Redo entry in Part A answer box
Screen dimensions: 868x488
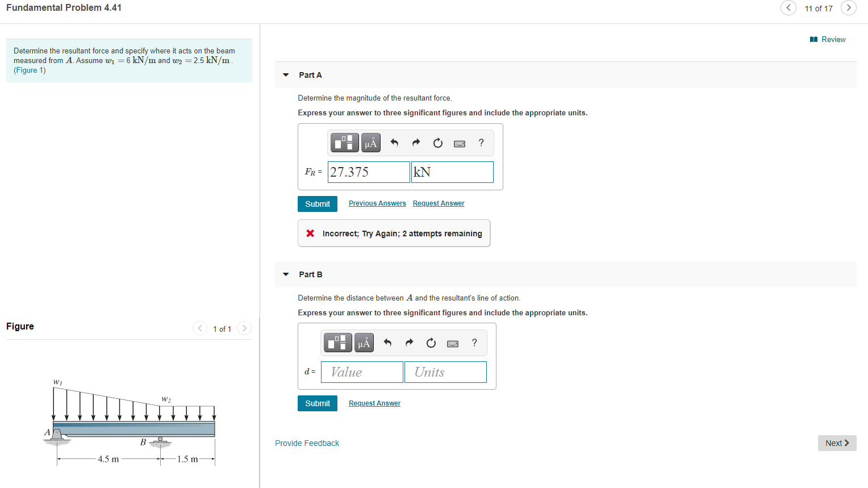[x=416, y=143]
